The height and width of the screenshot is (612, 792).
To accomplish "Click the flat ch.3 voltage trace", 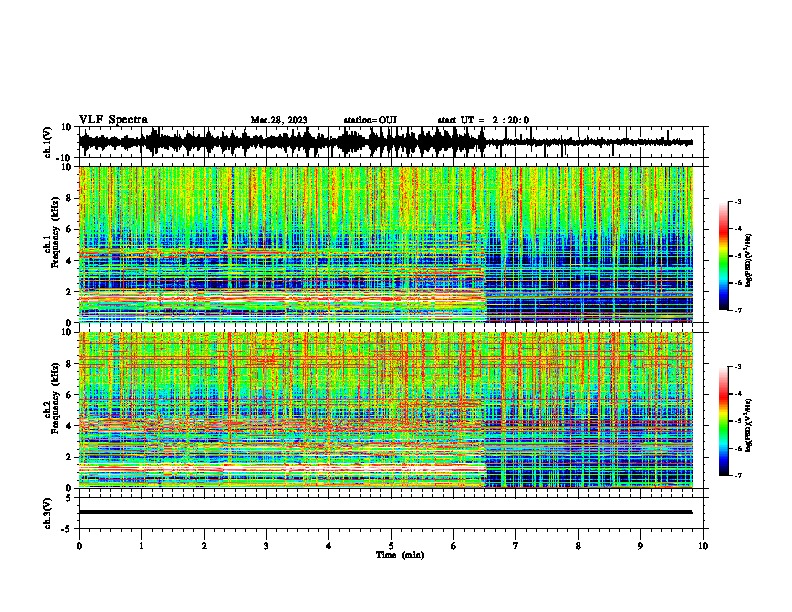I will pos(385,512).
